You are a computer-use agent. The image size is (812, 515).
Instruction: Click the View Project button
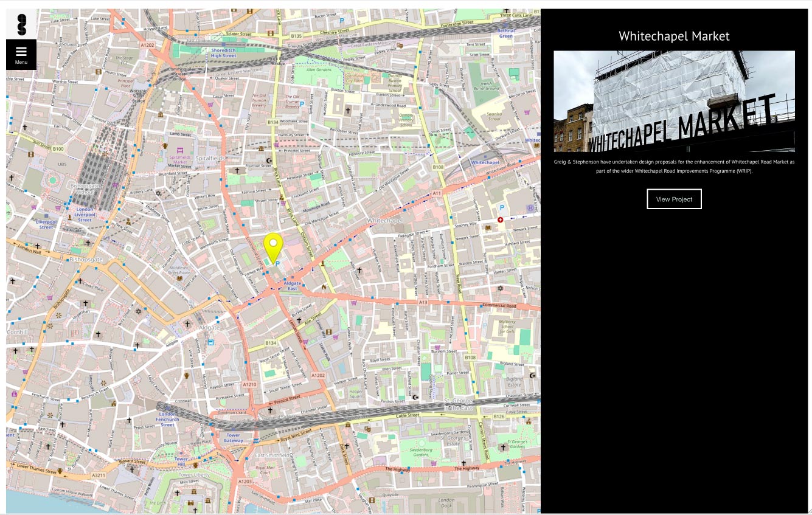click(x=674, y=199)
